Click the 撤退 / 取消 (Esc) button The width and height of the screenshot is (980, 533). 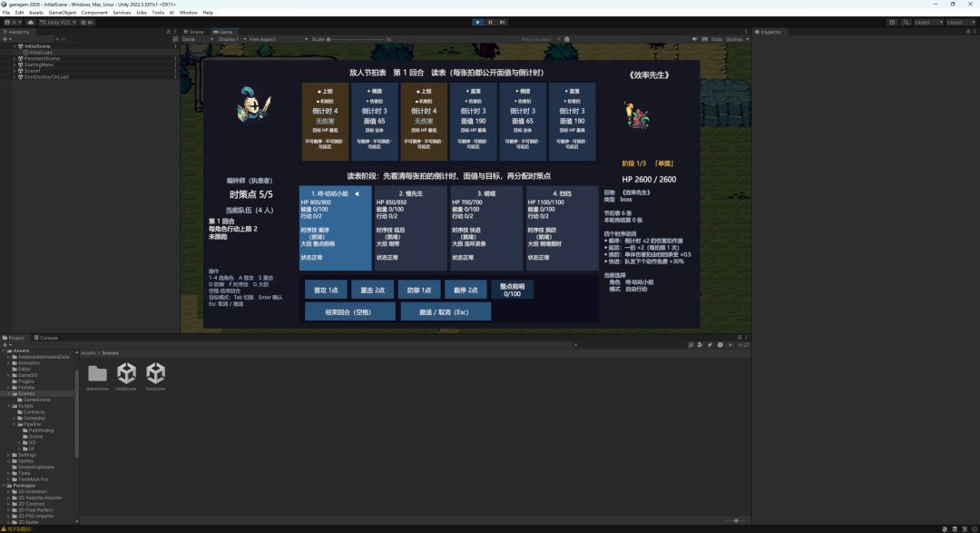pyautogui.click(x=446, y=311)
